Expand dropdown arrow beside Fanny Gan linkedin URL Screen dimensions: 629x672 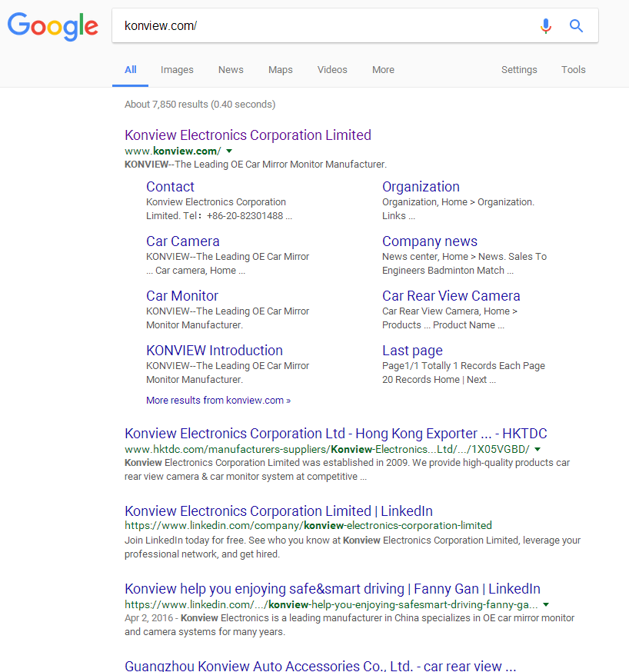(546, 604)
